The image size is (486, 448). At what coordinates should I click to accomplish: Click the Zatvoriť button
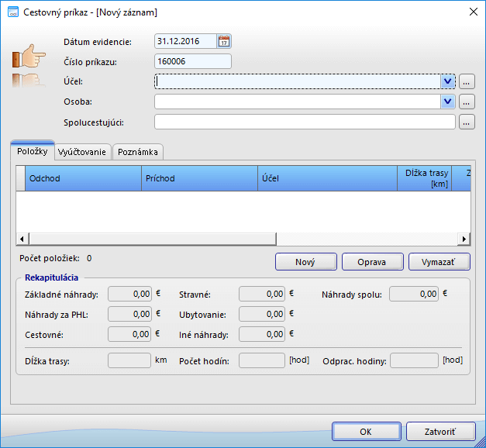(439, 432)
